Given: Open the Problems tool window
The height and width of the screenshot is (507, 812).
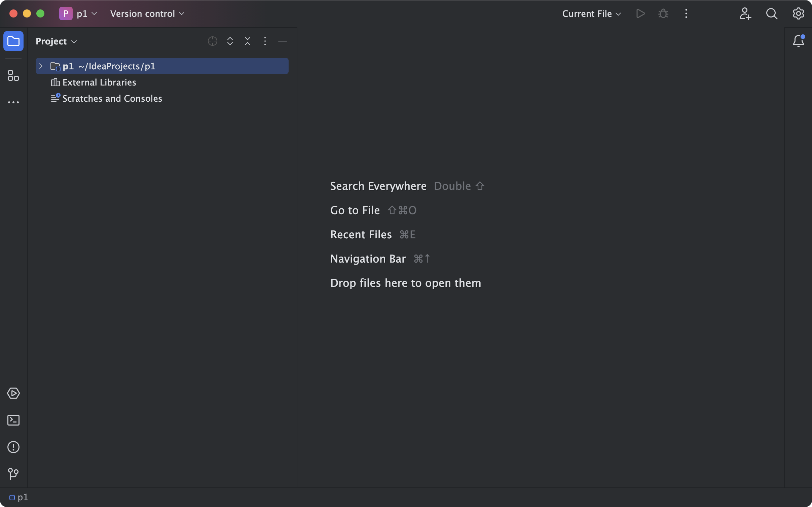Looking at the screenshot, I should (x=13, y=447).
